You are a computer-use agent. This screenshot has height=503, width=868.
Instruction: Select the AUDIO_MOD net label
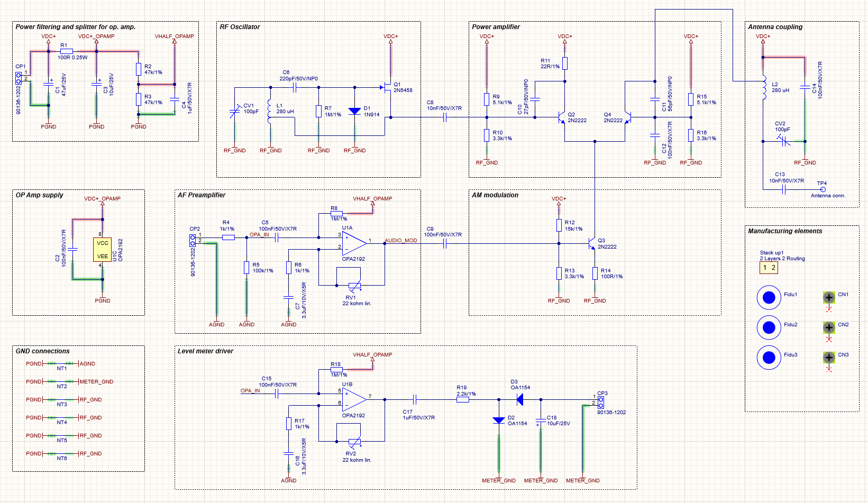[x=401, y=240]
